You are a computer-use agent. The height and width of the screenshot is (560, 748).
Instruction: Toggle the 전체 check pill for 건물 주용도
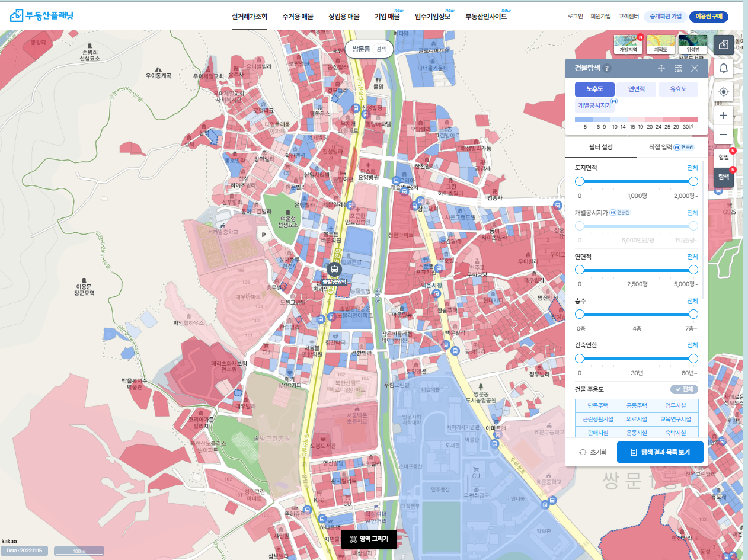click(684, 389)
